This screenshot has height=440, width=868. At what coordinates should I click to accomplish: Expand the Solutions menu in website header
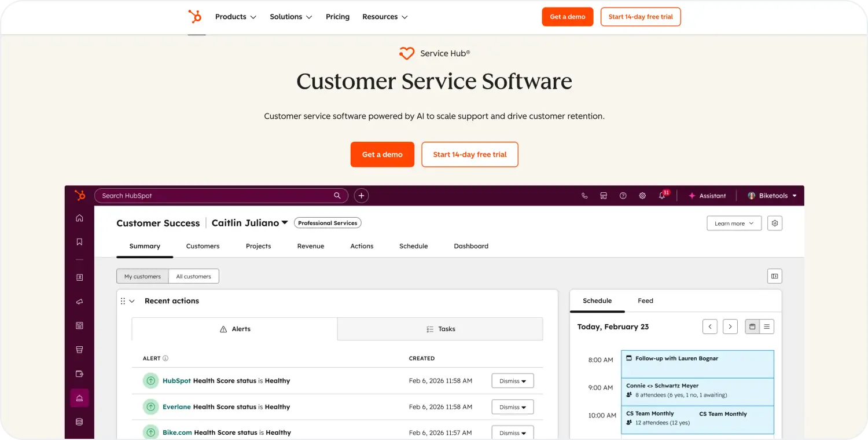(x=291, y=17)
